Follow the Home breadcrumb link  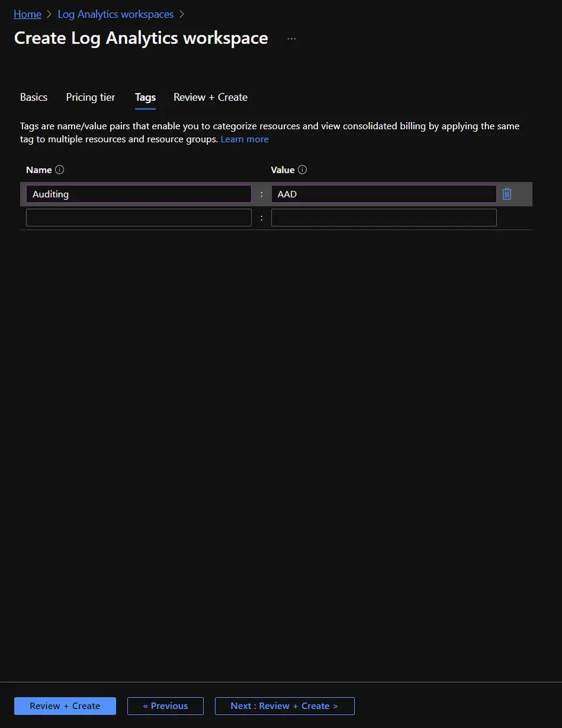27,15
